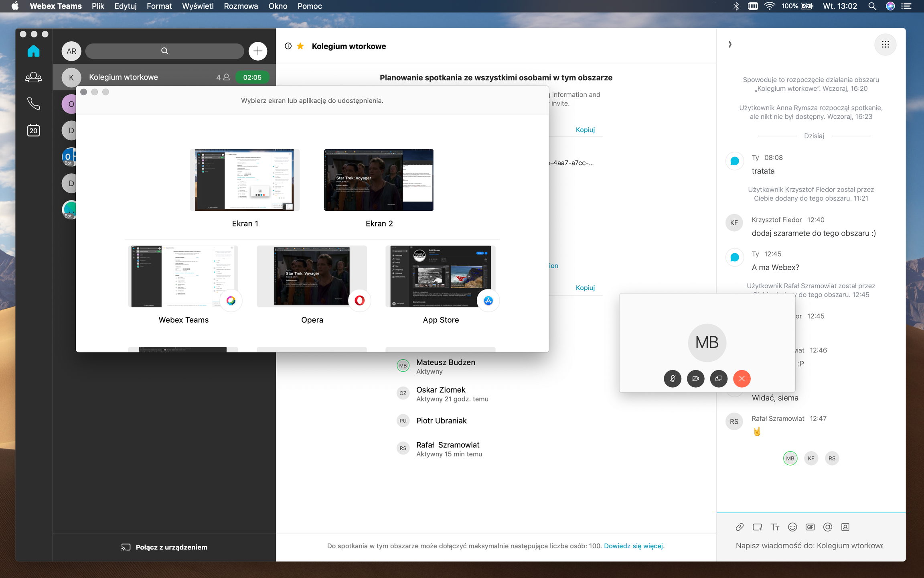Image resolution: width=924 pixels, height=578 pixels.
Task: Open the activities grid menu icon
Action: (x=885, y=45)
